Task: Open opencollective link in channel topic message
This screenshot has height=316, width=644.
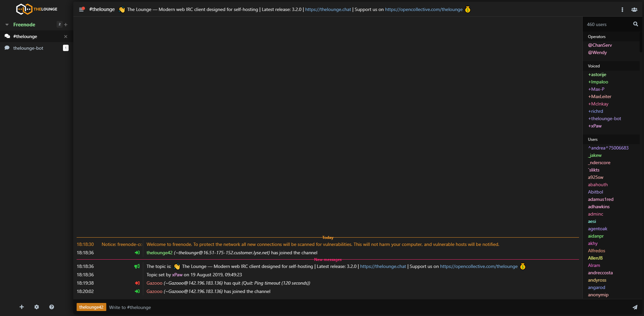Action: coord(478,266)
